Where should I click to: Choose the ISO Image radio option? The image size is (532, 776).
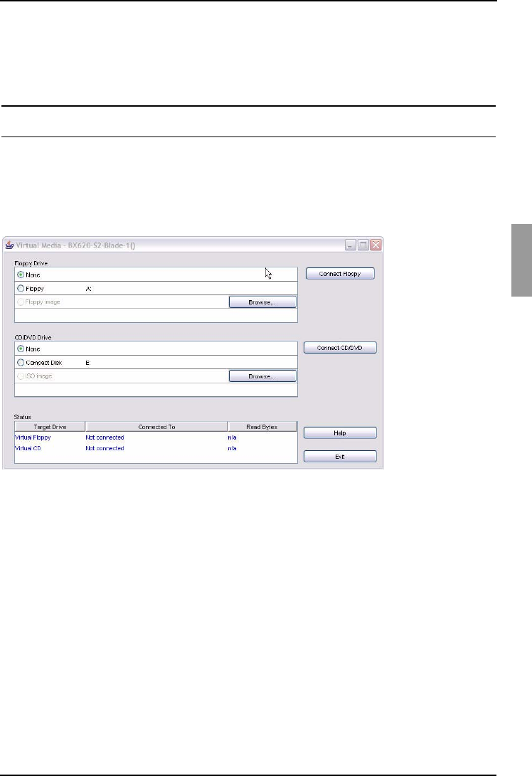[21, 376]
